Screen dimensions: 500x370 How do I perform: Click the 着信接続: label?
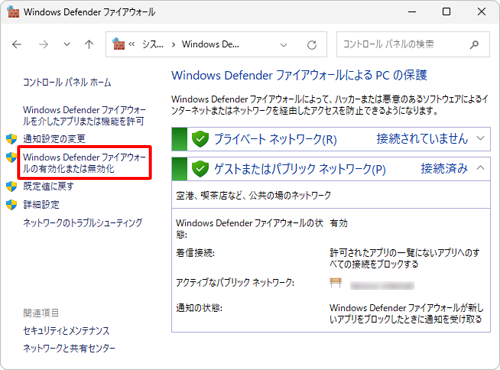click(195, 253)
